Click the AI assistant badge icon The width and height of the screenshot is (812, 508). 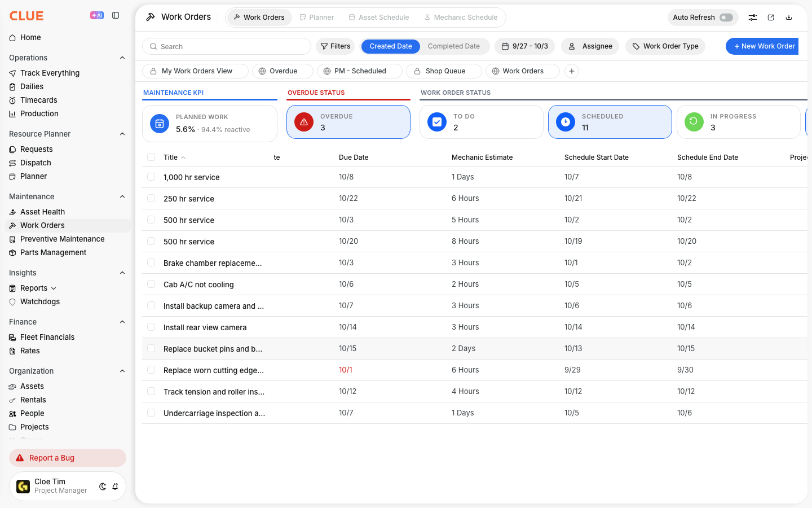pos(97,15)
